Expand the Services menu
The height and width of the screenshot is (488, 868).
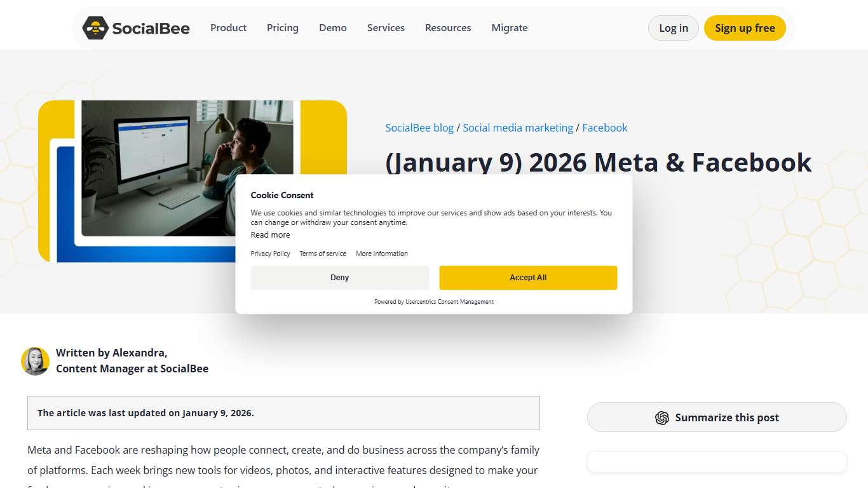[385, 27]
